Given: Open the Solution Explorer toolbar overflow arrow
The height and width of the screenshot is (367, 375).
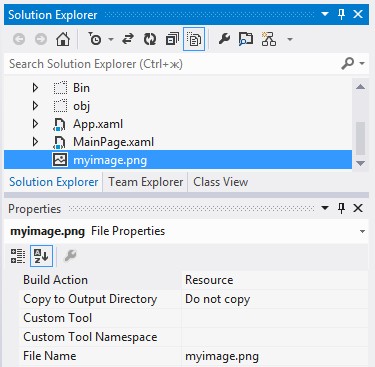Looking at the screenshot, I should [x=290, y=40].
